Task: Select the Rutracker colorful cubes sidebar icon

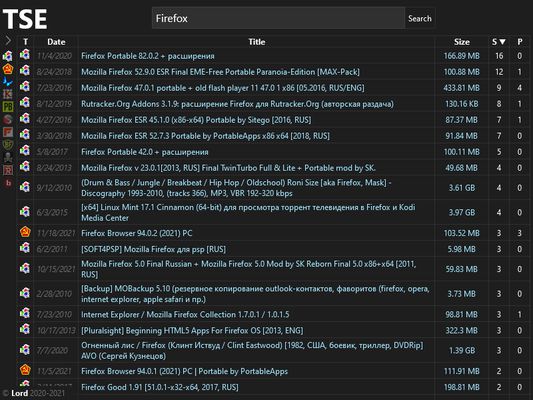Action: point(8,56)
